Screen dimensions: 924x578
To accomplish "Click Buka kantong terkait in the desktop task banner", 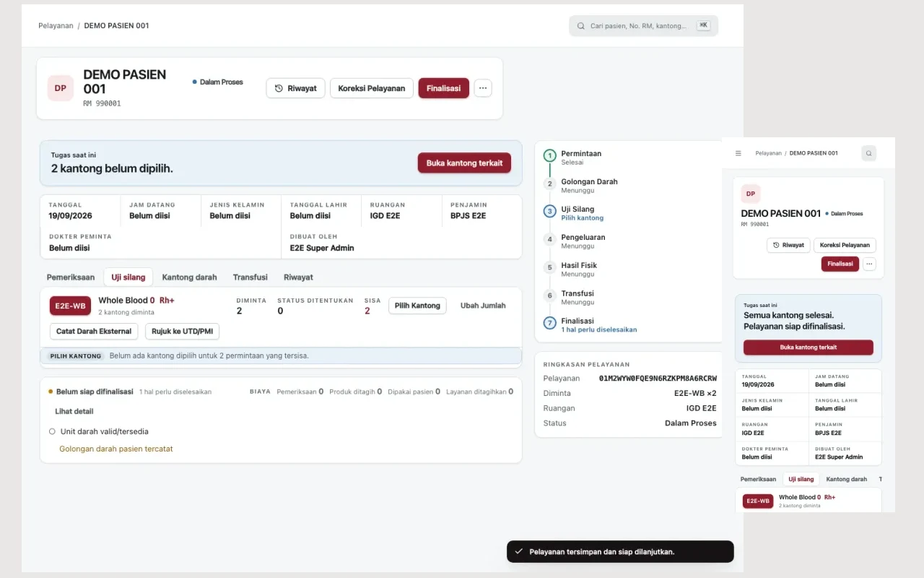I will coord(464,163).
